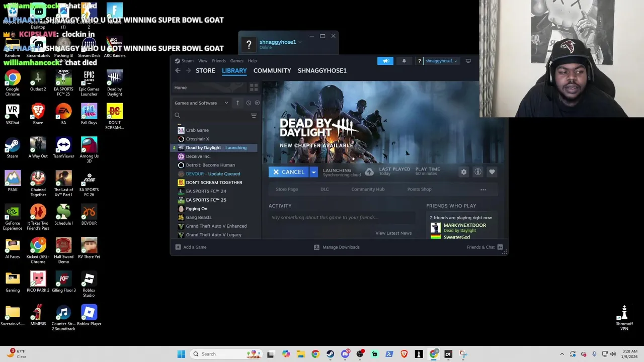Open Dead by Daylight desktop shortcut
644x362 pixels.
(115, 83)
